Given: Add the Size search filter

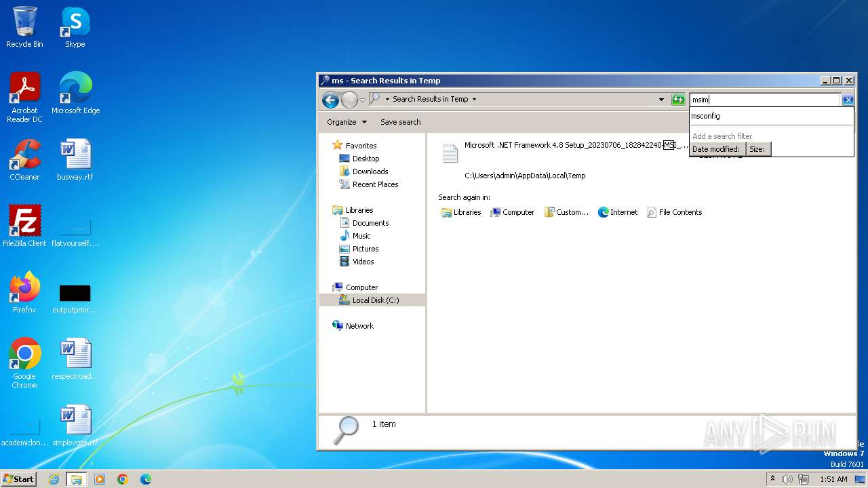Looking at the screenshot, I should (757, 149).
